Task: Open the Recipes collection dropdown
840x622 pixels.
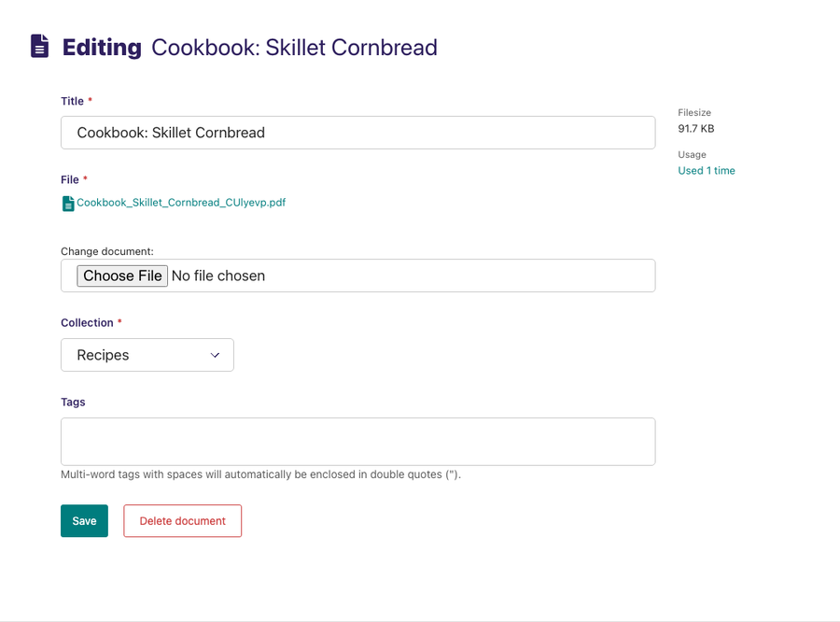Action: [x=147, y=355]
